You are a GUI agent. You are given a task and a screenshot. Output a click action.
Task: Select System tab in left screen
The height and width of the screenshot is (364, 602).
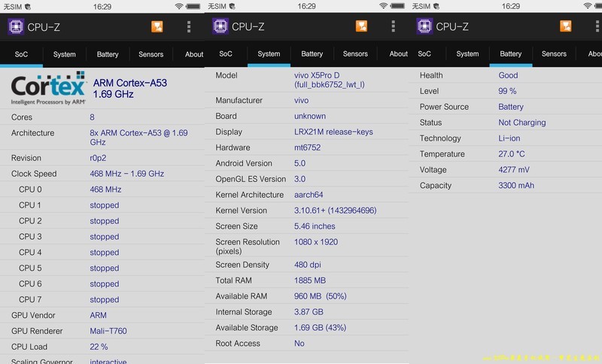click(65, 54)
